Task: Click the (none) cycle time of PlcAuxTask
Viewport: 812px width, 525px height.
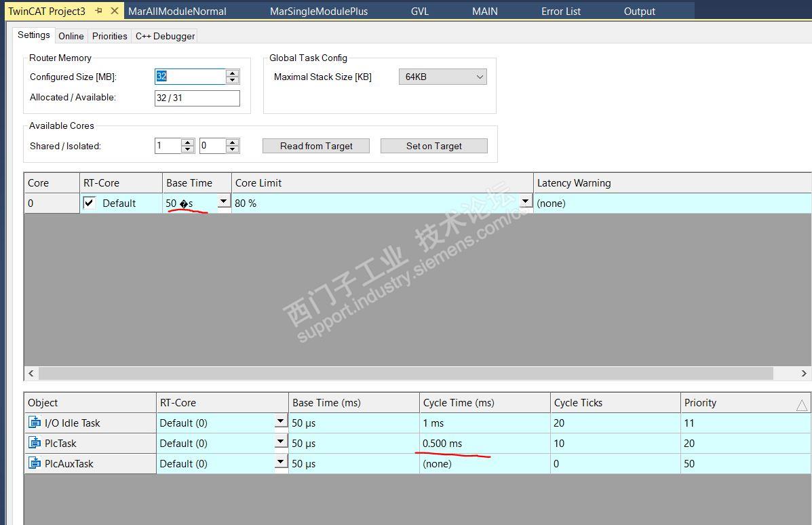Action: coord(485,463)
